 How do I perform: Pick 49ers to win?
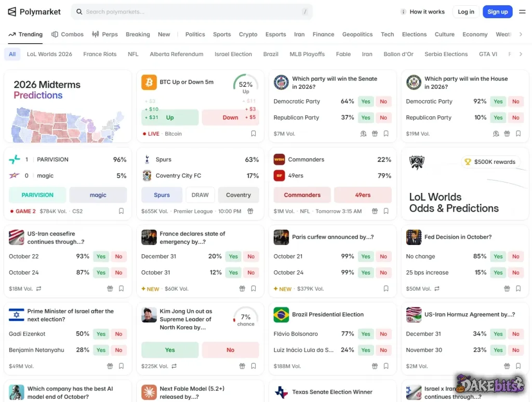point(363,195)
